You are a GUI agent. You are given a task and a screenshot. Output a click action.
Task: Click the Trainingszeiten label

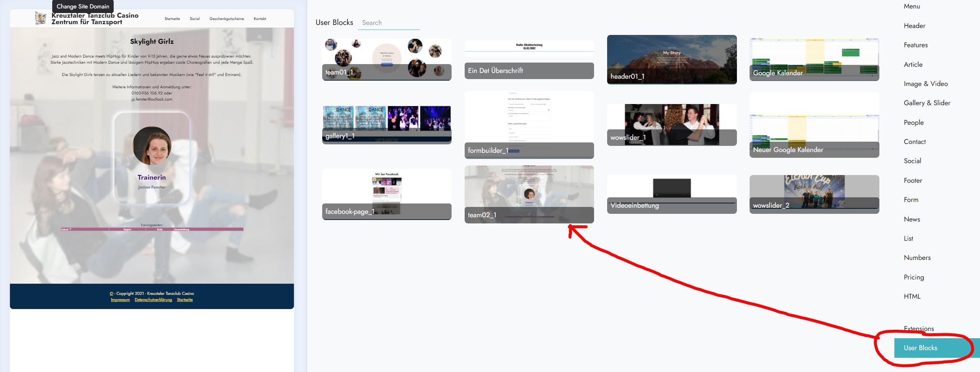[152, 225]
